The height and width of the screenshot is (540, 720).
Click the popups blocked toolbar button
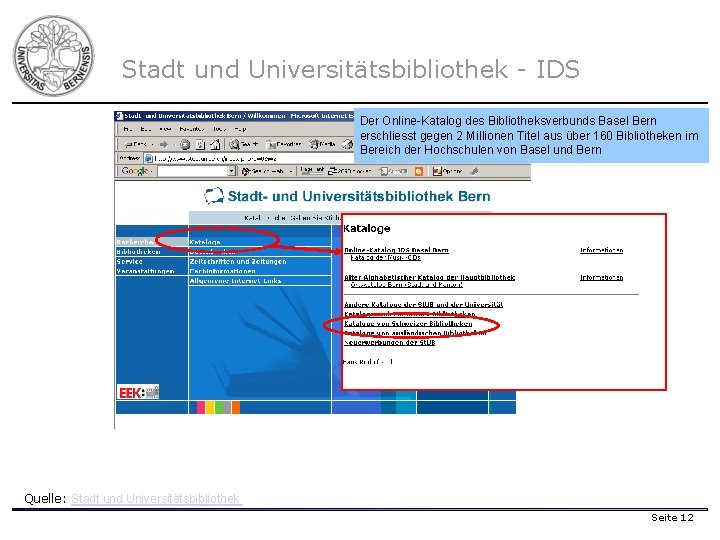click(349, 171)
